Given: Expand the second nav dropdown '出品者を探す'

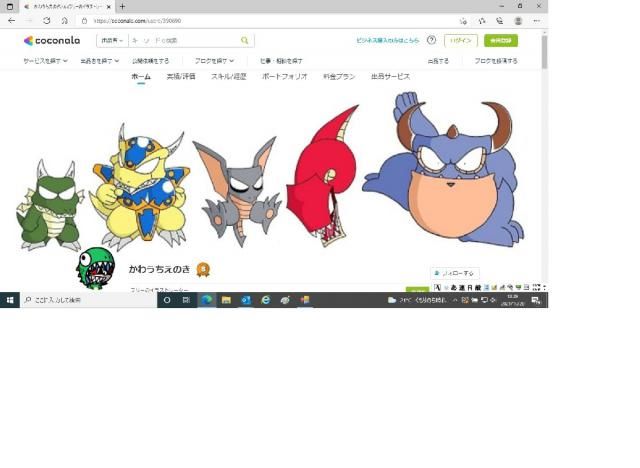Looking at the screenshot, I should pos(100,61).
